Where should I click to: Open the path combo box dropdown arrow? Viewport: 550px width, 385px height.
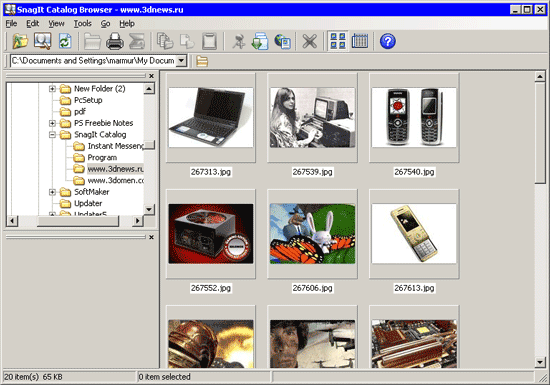181,61
